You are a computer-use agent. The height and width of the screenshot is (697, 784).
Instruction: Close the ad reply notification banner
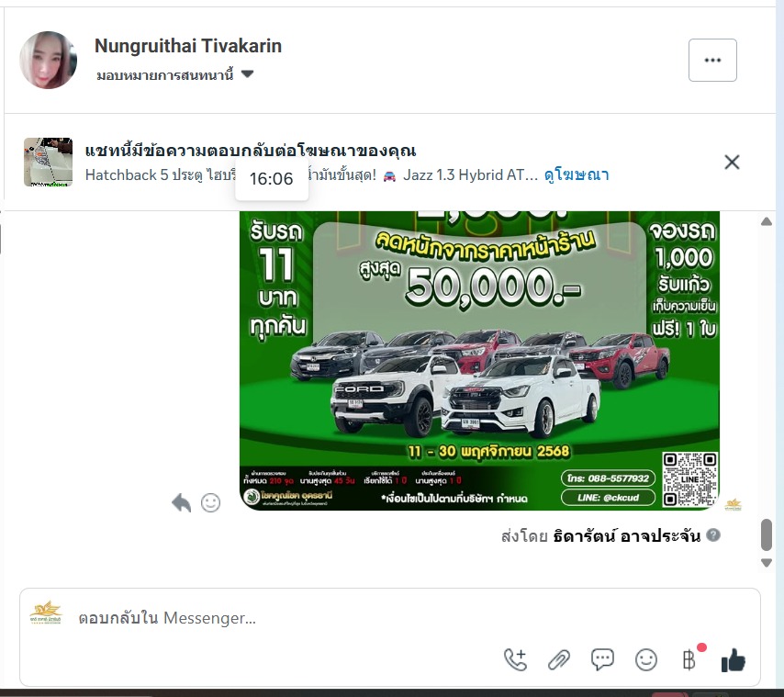[732, 162]
